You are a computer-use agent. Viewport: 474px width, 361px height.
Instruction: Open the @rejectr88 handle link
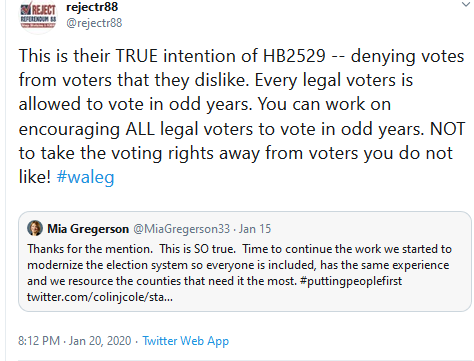point(94,23)
